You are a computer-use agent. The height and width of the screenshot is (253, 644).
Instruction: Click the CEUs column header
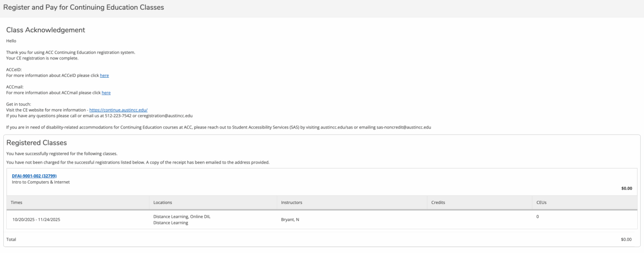coord(541,203)
